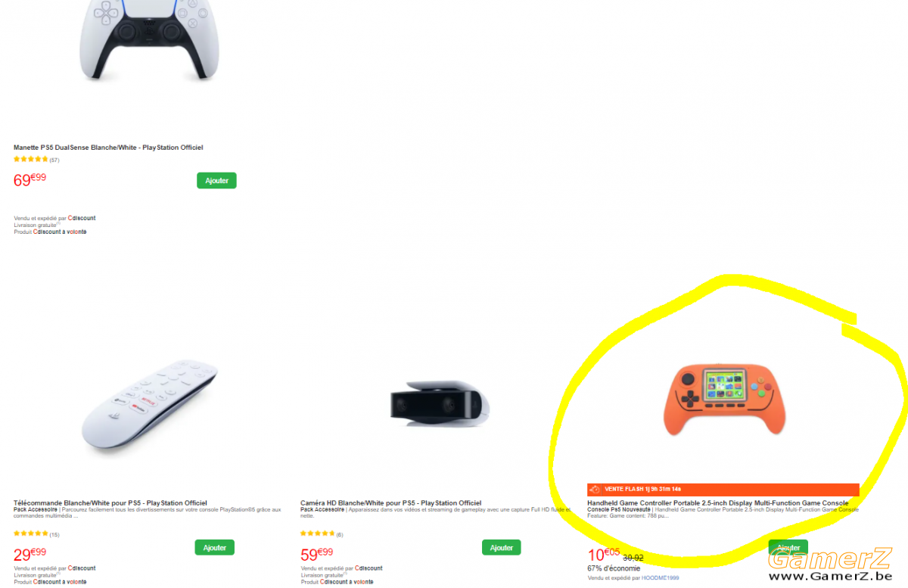This screenshot has width=908, height=588.
Task: Click the PS5 remote star rating
Action: pos(31,534)
